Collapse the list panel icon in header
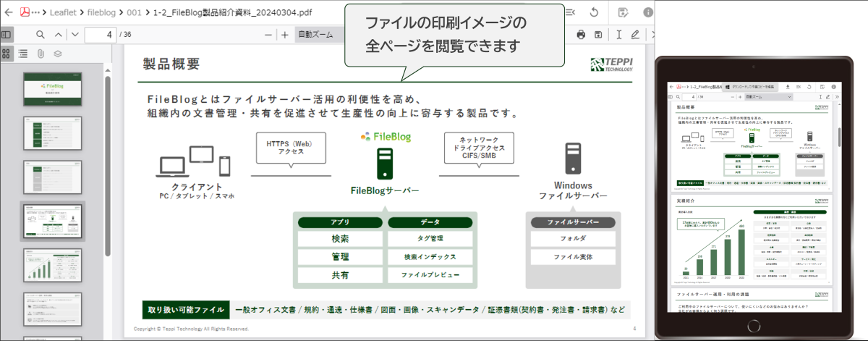The width and height of the screenshot is (868, 341). point(570,12)
